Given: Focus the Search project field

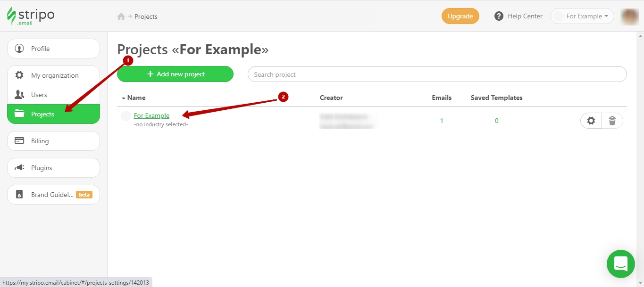Looking at the screenshot, I should point(437,74).
